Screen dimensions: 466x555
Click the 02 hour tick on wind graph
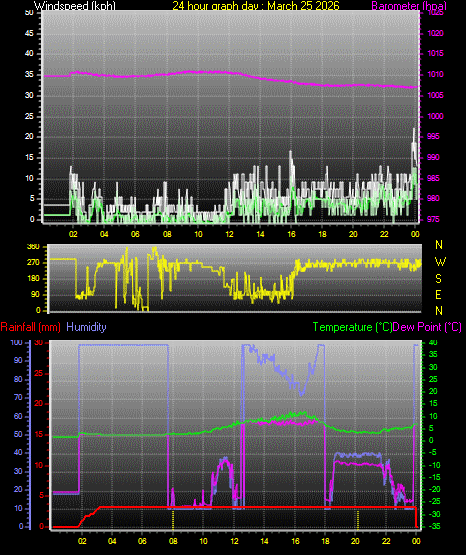pyautogui.click(x=73, y=234)
